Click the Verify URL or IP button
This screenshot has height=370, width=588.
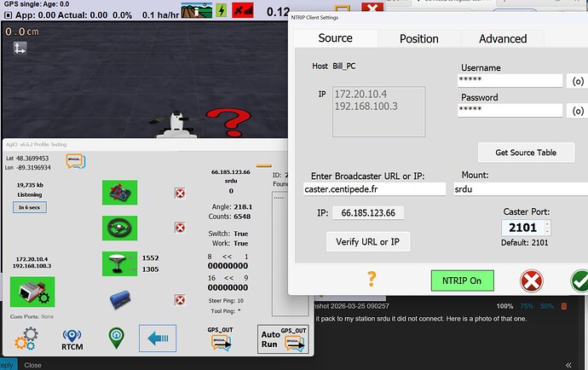368,241
